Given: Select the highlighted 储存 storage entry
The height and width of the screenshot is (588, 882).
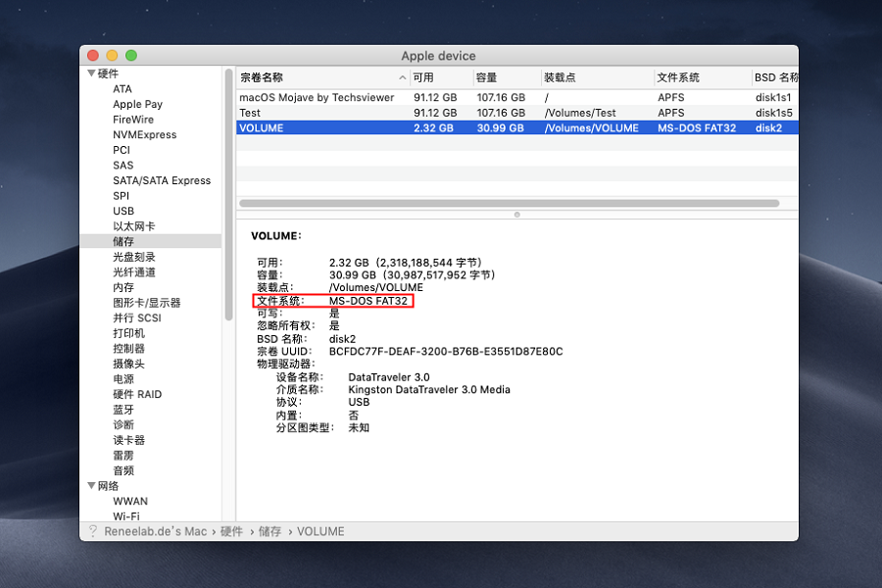Looking at the screenshot, I should pyautogui.click(x=151, y=241).
